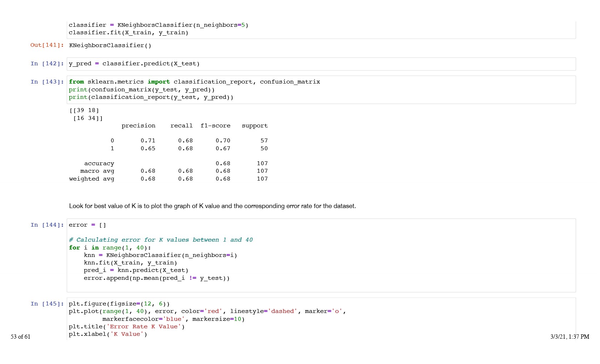
Task: Click the Out[141] output prompt
Action: click(x=47, y=45)
